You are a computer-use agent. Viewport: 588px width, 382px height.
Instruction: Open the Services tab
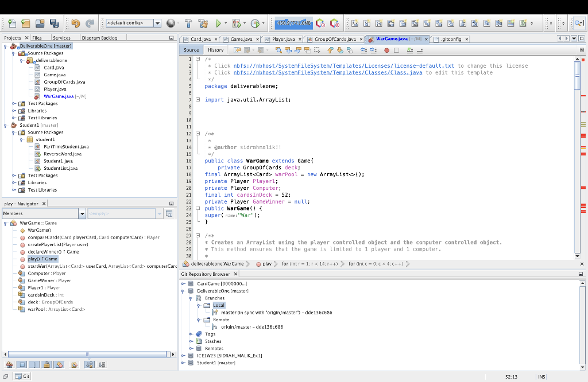click(61, 38)
